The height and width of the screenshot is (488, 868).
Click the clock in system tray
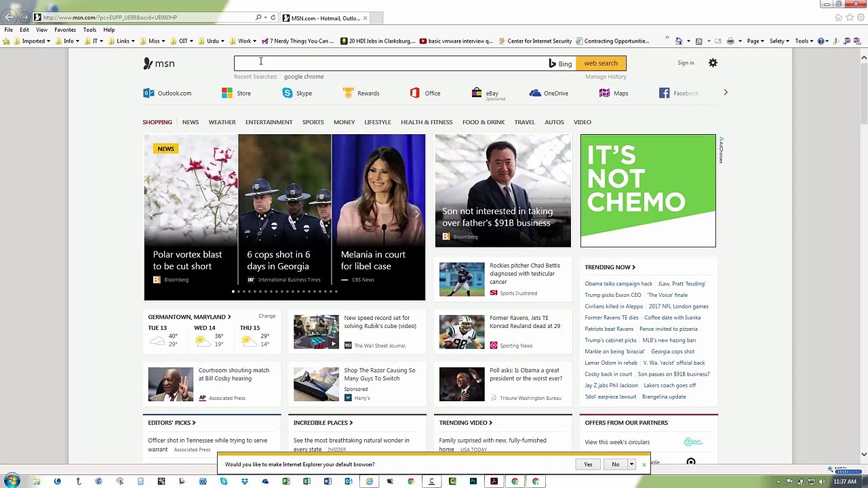coord(845,482)
